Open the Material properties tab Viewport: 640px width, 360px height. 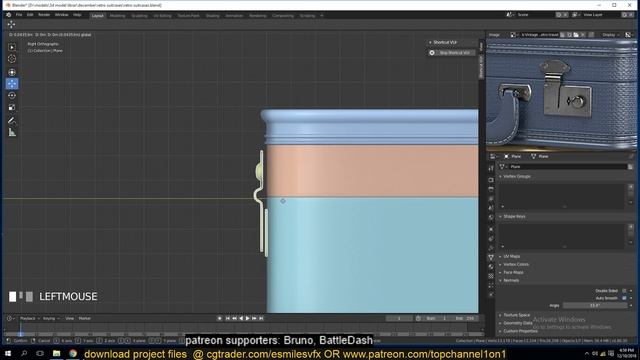[x=491, y=267]
